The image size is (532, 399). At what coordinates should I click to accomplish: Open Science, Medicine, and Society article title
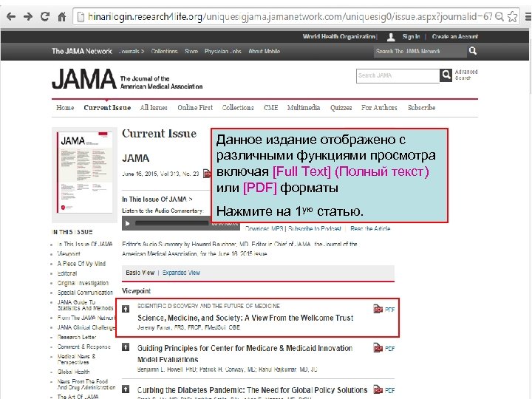click(245, 318)
